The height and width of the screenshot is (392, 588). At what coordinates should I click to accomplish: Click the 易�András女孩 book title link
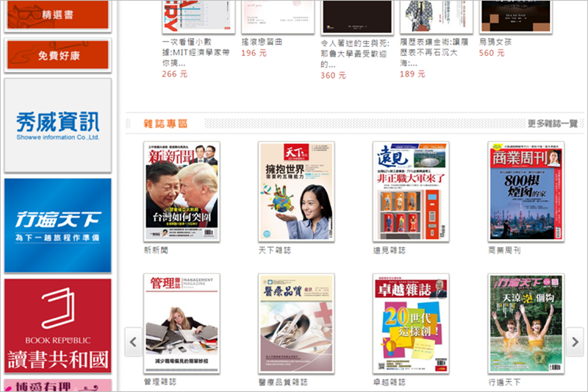click(495, 42)
